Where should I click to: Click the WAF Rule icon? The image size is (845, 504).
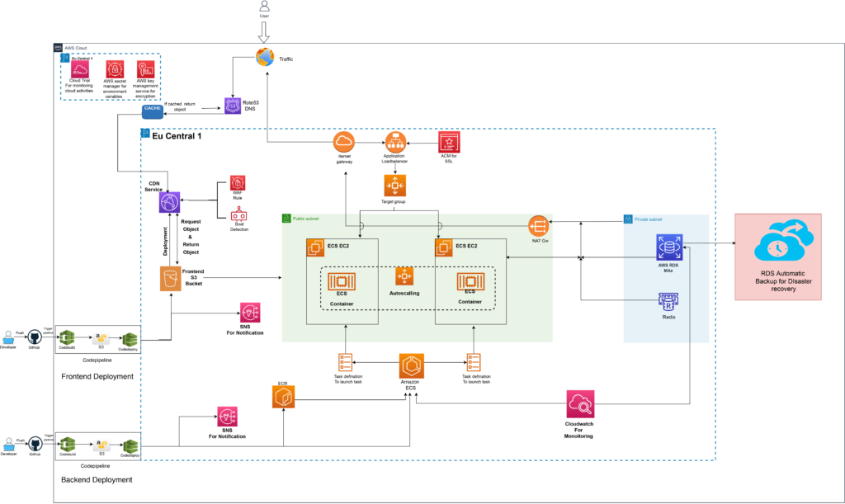[238, 183]
